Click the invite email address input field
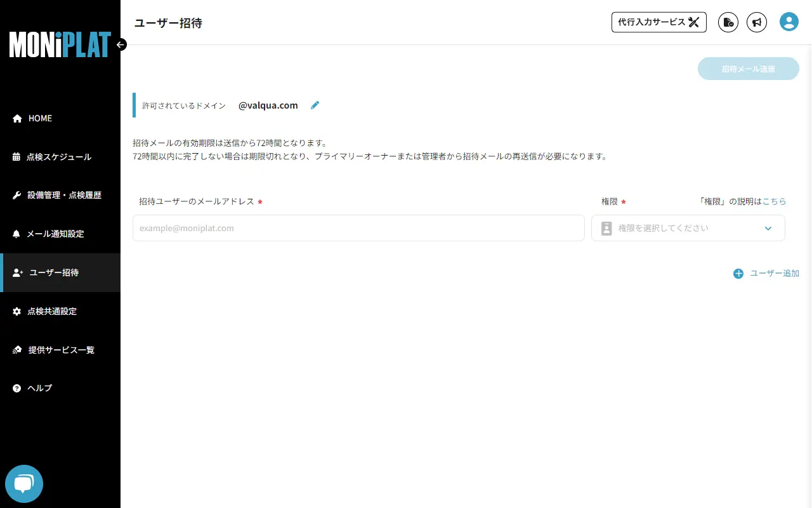Screen dimensions: 812x508 [x=358, y=227]
